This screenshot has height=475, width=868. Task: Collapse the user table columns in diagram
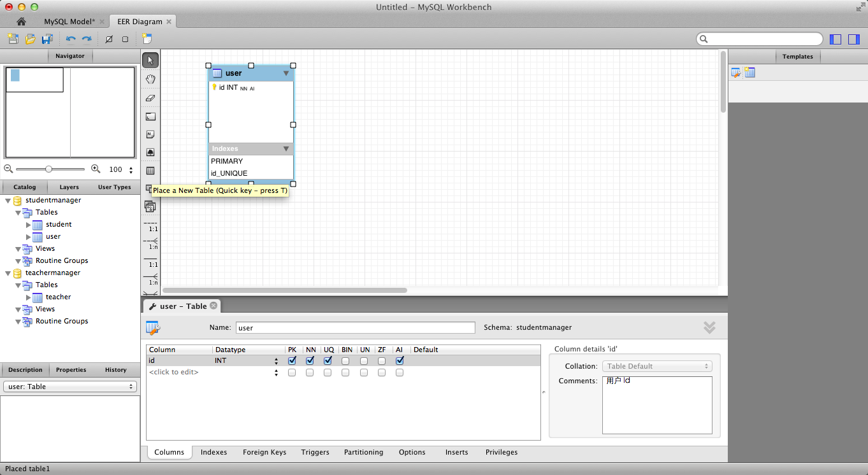click(x=286, y=73)
